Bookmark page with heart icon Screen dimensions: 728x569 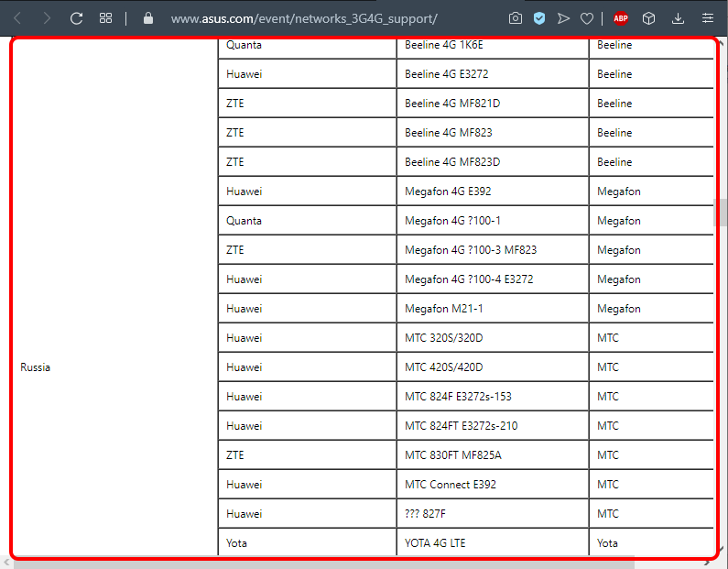tap(587, 19)
